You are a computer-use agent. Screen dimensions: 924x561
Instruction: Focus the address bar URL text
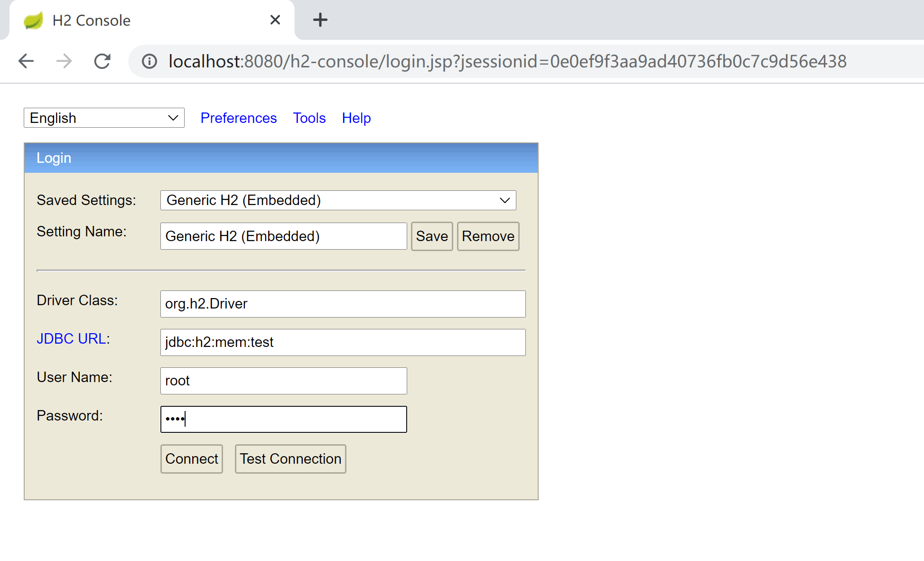pyautogui.click(x=507, y=61)
